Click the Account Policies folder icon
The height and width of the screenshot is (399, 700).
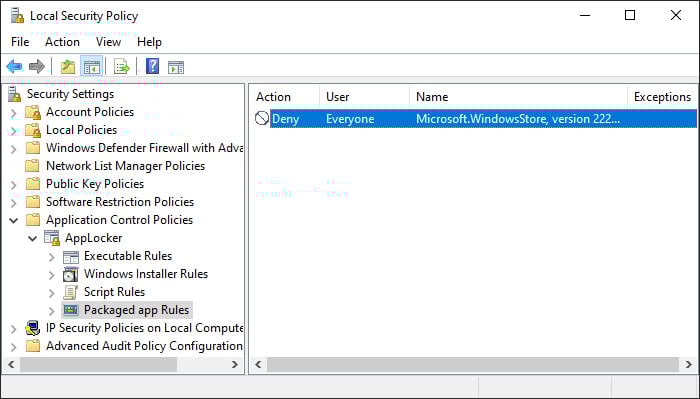point(33,112)
